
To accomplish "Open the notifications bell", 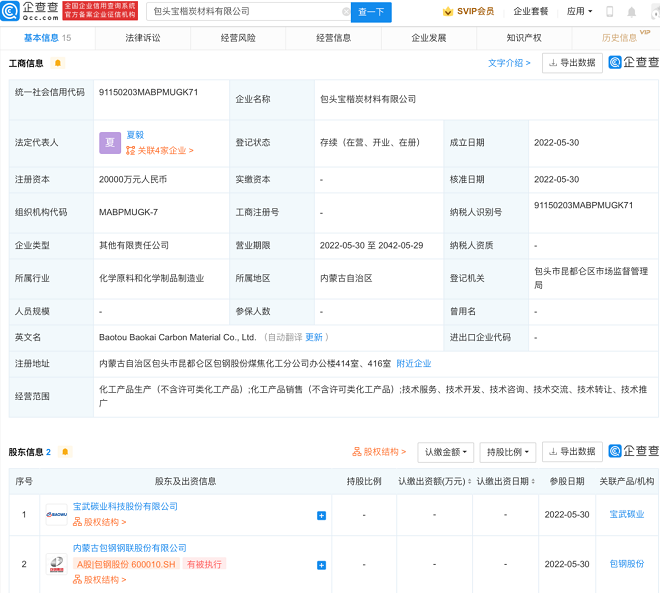I will click(631, 12).
